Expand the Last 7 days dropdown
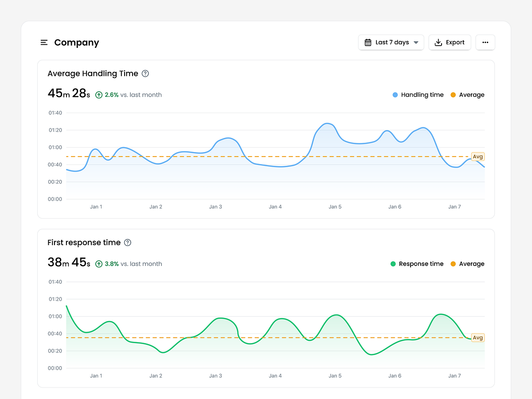The width and height of the screenshot is (532, 399). [416, 42]
